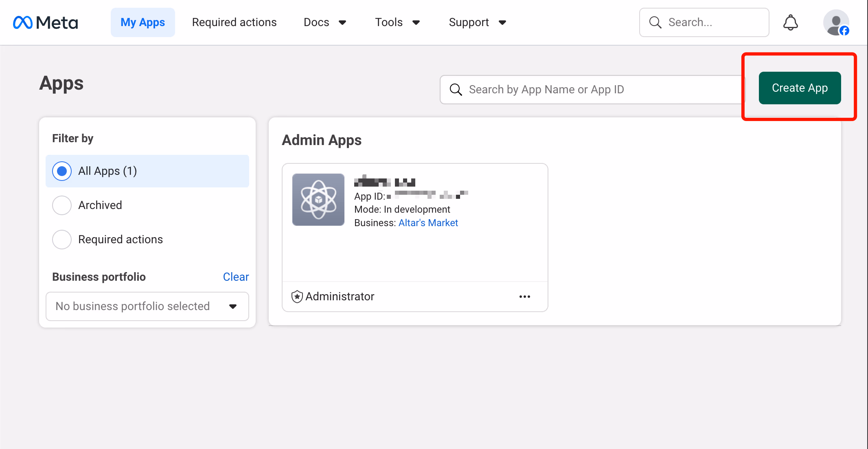Select the Required actions filter radio
Screen dimensions: 868x449
(62, 240)
